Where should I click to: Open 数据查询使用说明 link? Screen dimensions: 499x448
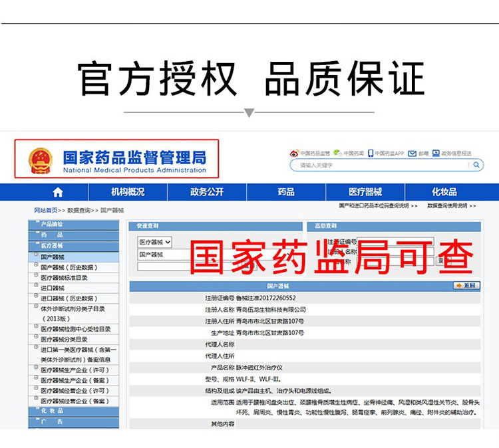tap(452, 205)
